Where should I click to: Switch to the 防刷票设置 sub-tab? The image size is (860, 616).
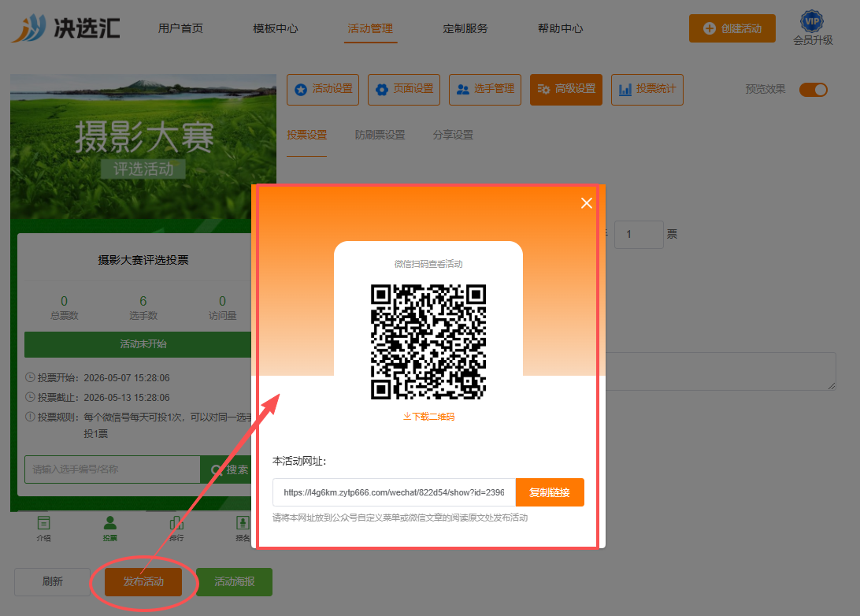380,135
